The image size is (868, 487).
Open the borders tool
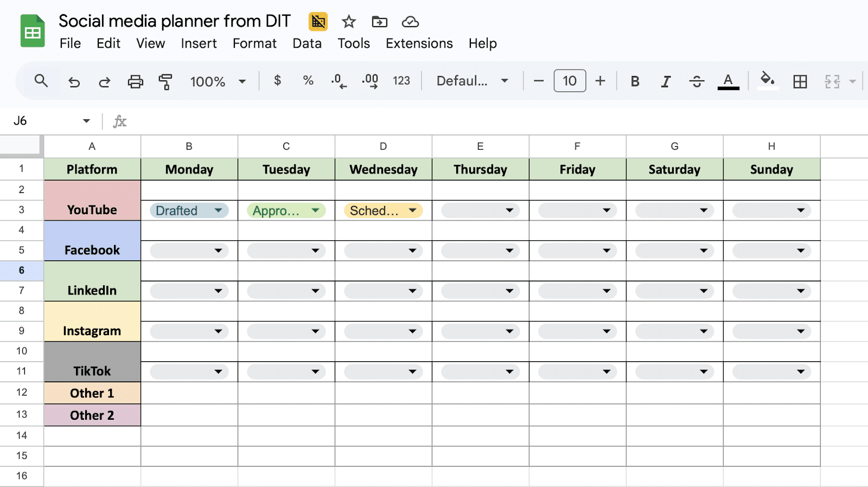800,81
